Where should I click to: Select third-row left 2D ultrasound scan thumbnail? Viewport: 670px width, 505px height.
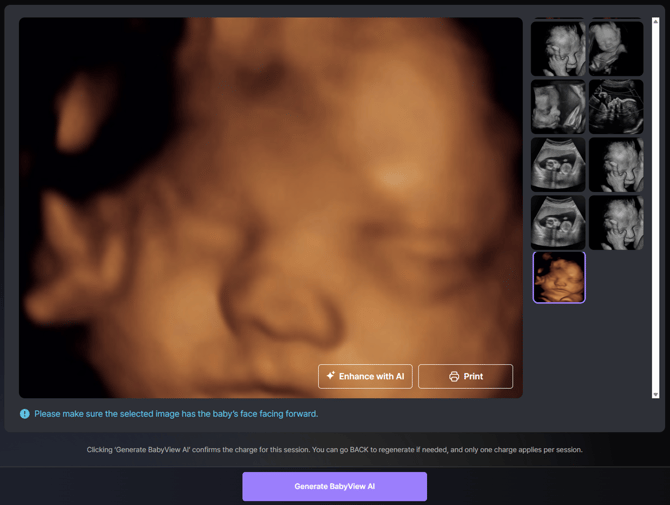click(x=558, y=165)
